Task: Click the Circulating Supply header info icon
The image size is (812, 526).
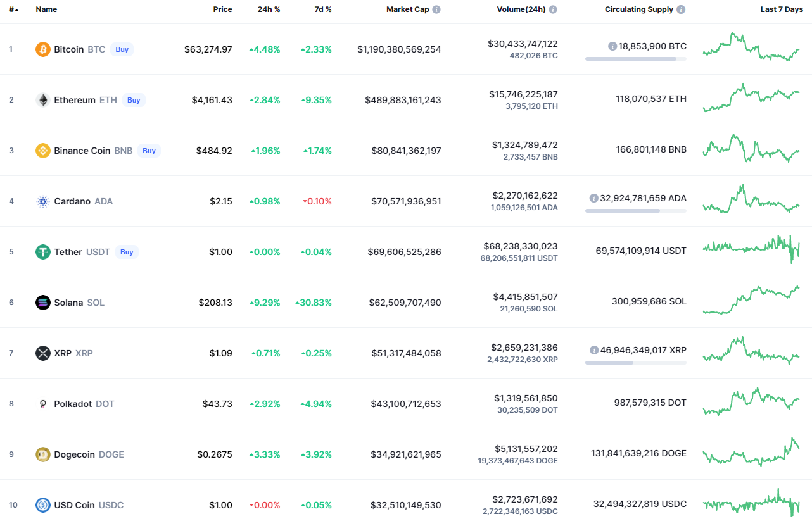Action: tap(681, 9)
